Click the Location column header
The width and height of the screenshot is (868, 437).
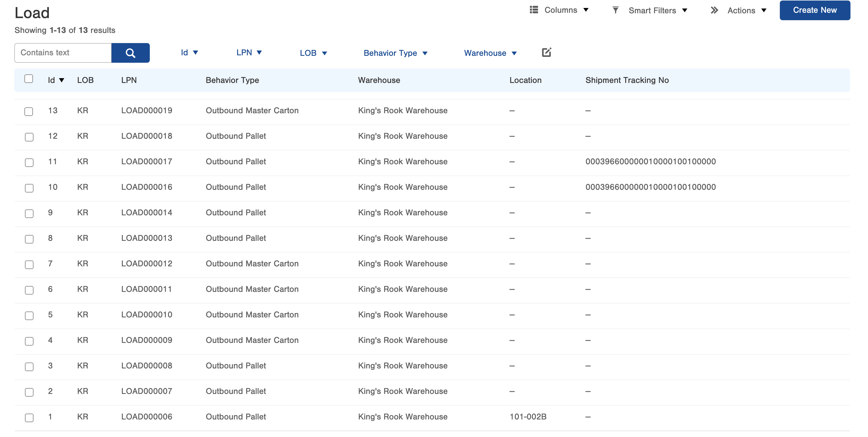pyautogui.click(x=525, y=80)
